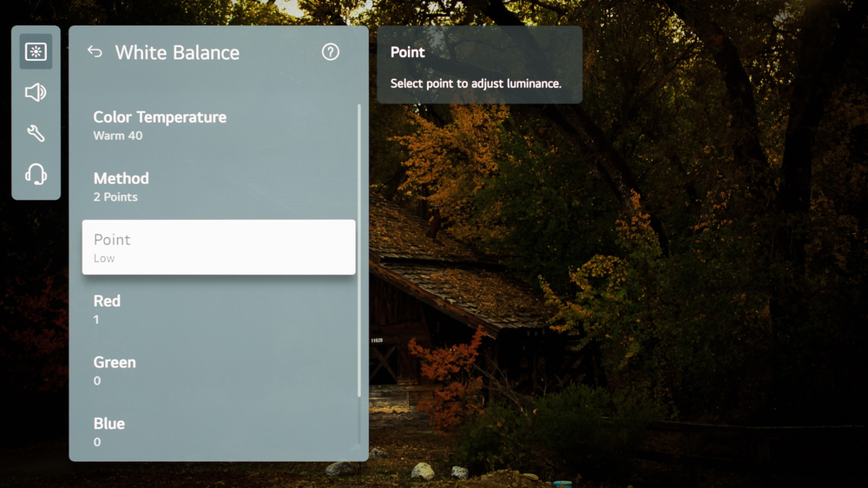Click the White Balance menu scrollbar
Image resolution: width=868 pixels, height=488 pixels.
[x=359, y=252]
